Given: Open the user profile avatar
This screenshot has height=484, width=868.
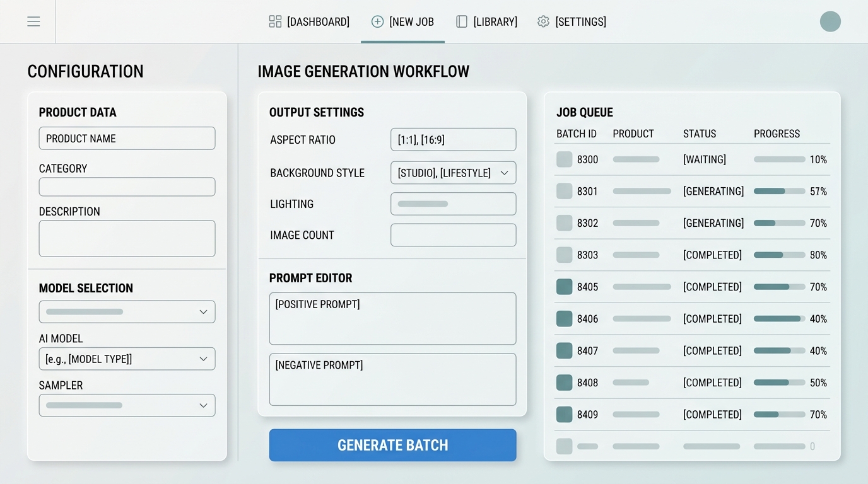Looking at the screenshot, I should tap(830, 21).
